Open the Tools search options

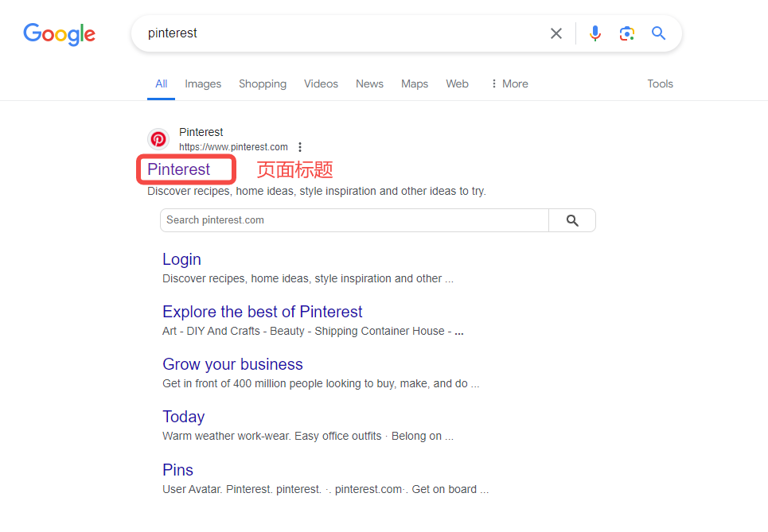point(660,83)
